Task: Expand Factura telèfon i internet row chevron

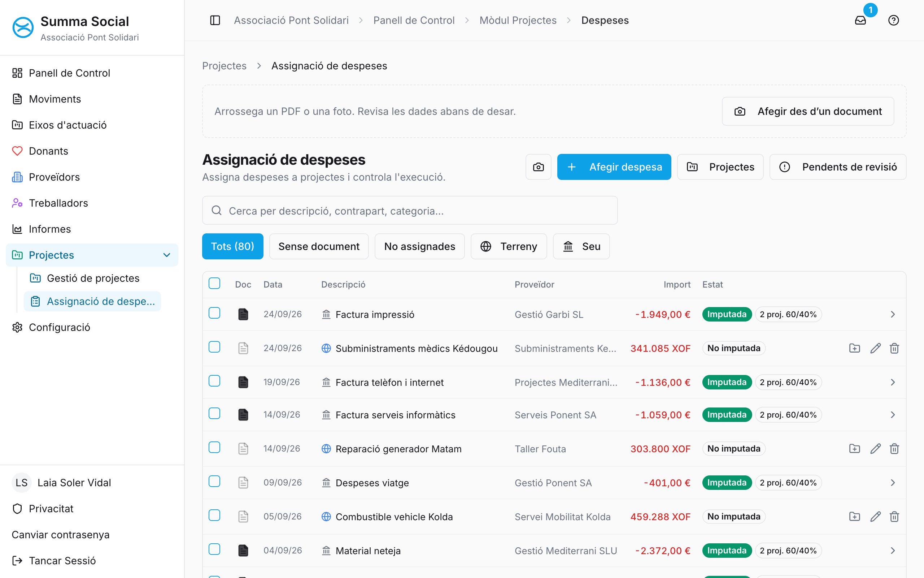Action: (893, 382)
